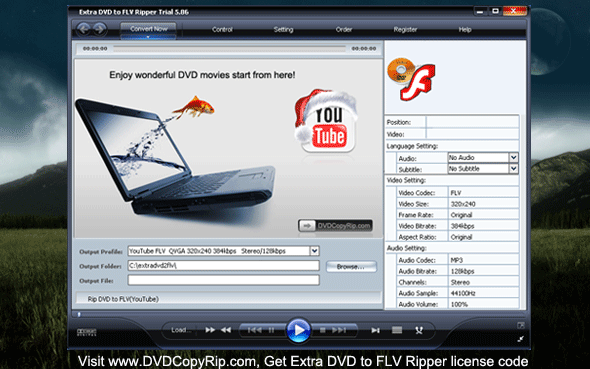Jump to the previous chapter
590x369 pixels.
coord(255,330)
